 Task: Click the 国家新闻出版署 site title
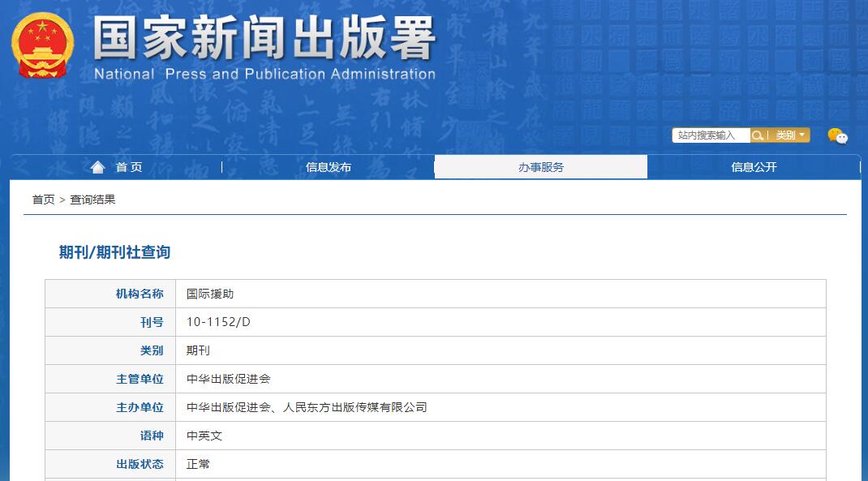[264, 37]
